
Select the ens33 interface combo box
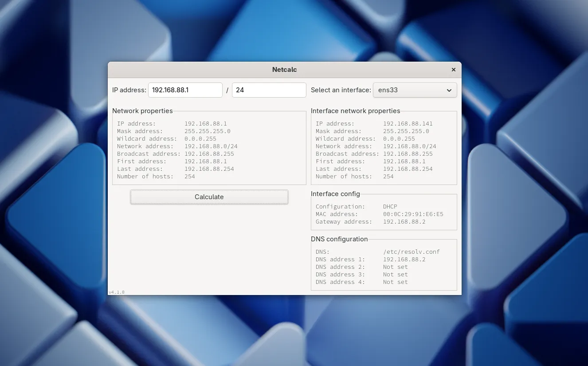click(415, 90)
